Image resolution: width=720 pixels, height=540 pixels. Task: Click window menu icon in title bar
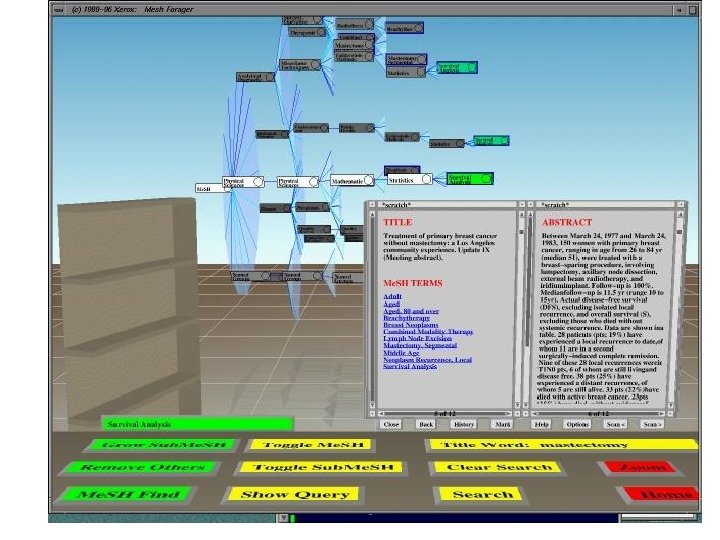pos(59,9)
